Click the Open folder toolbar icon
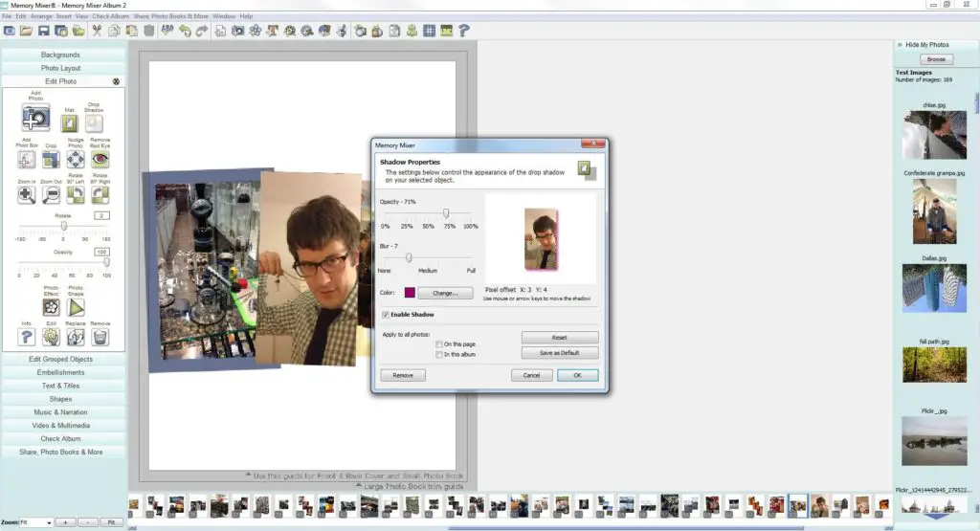This screenshot has width=980, height=531. (26, 31)
